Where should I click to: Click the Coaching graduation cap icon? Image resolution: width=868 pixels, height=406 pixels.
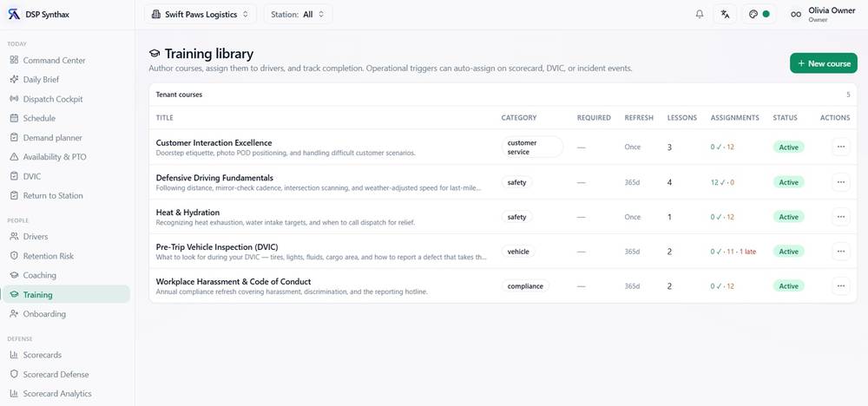pos(14,275)
